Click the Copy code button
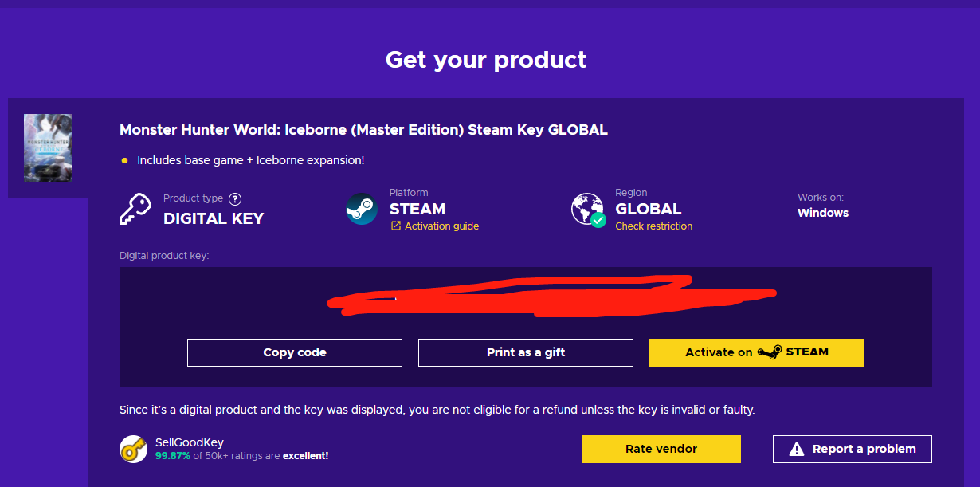This screenshot has height=487, width=980. pos(295,352)
